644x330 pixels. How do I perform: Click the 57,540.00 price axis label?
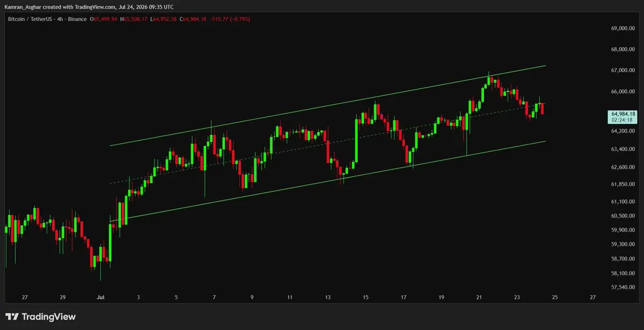click(x=624, y=288)
